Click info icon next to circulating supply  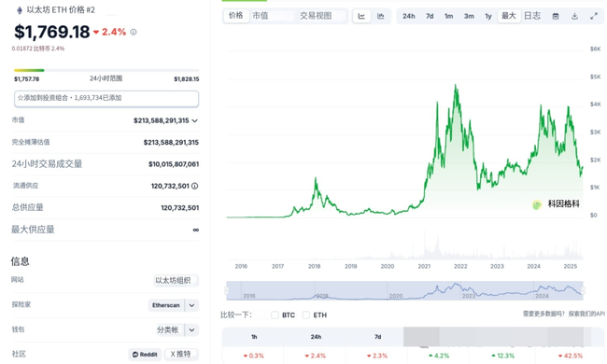(x=195, y=186)
